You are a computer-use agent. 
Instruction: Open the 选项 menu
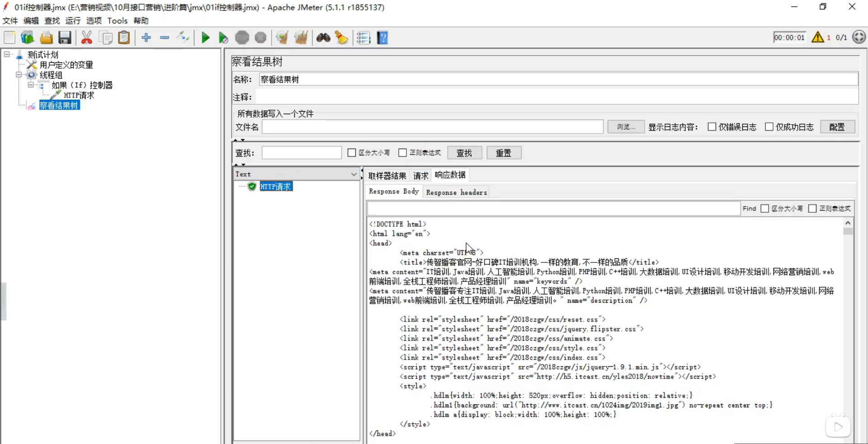(94, 21)
